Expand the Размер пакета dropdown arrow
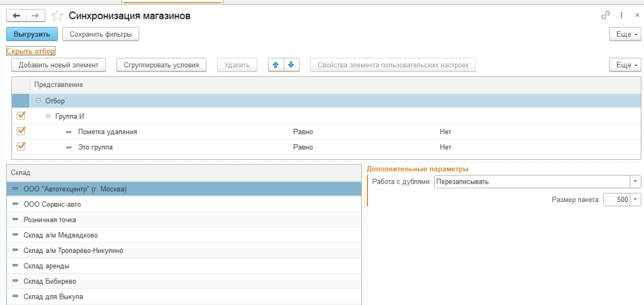 click(635, 200)
